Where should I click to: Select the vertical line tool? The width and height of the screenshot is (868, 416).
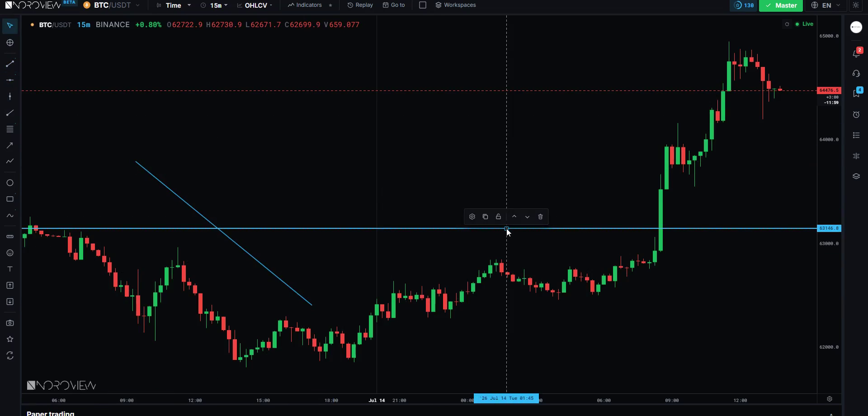coord(10,96)
